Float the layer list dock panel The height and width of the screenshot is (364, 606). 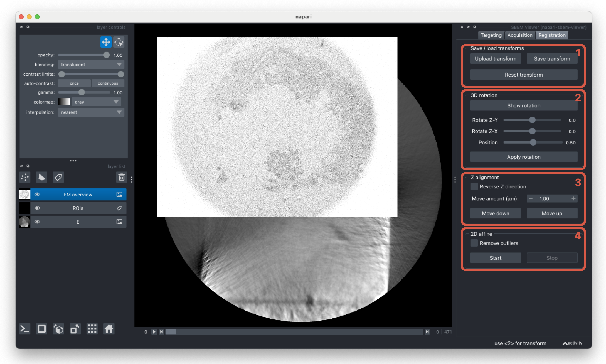coord(28,166)
